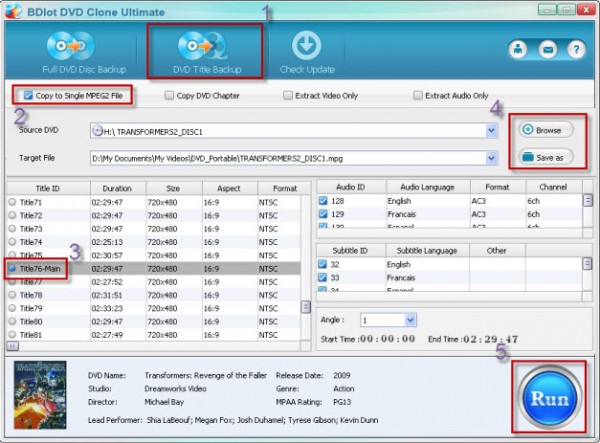Click the Save as button
Screen dimensions: 600x443
546,157
